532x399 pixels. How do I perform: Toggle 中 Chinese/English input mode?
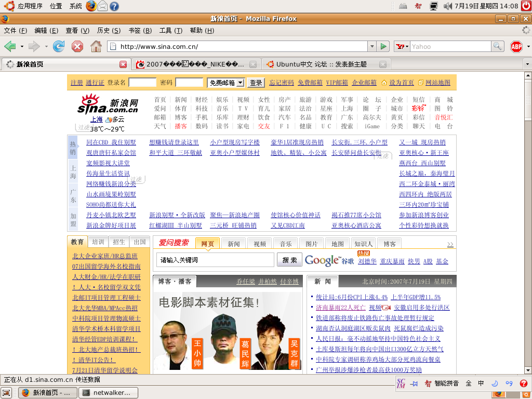click(x=481, y=383)
